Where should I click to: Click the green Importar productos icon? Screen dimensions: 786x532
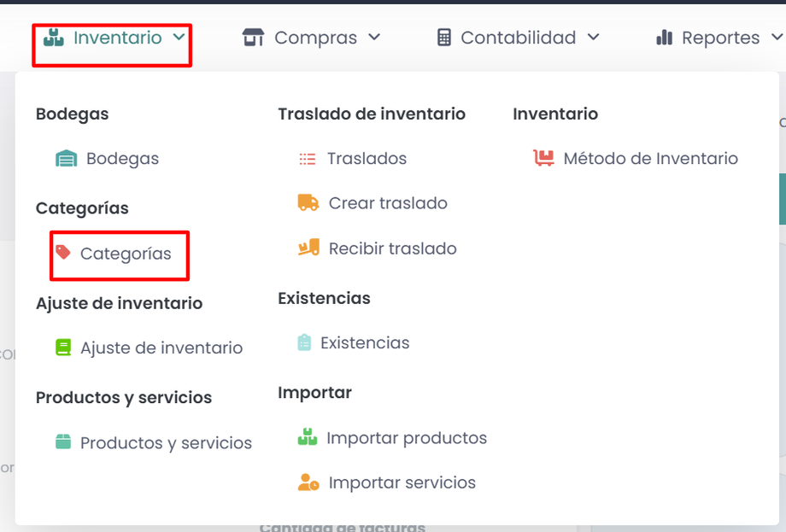coord(307,438)
